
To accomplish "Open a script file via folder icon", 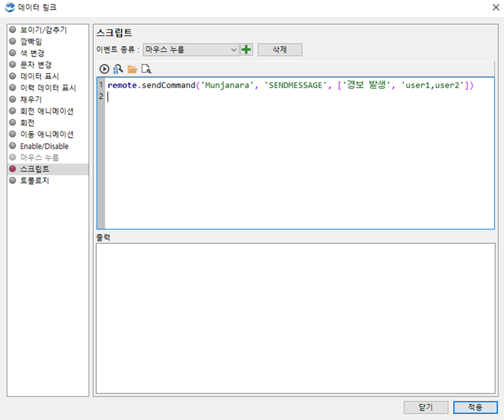I will coord(132,69).
